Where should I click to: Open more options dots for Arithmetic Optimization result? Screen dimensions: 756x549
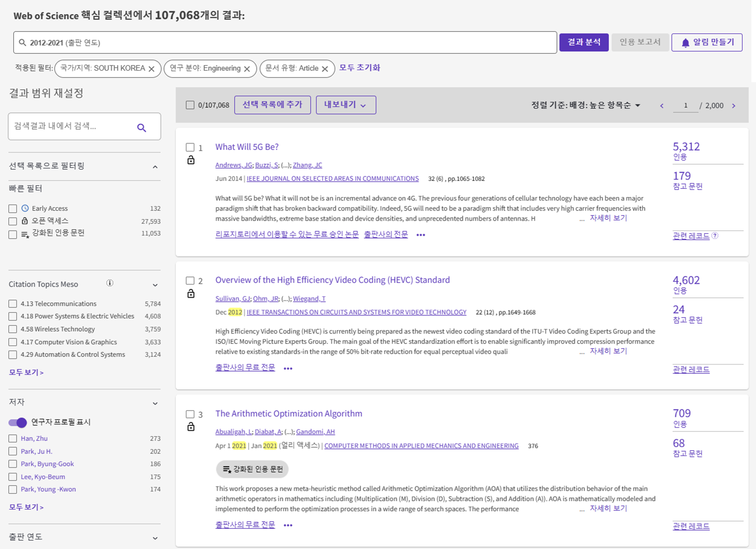click(x=288, y=525)
